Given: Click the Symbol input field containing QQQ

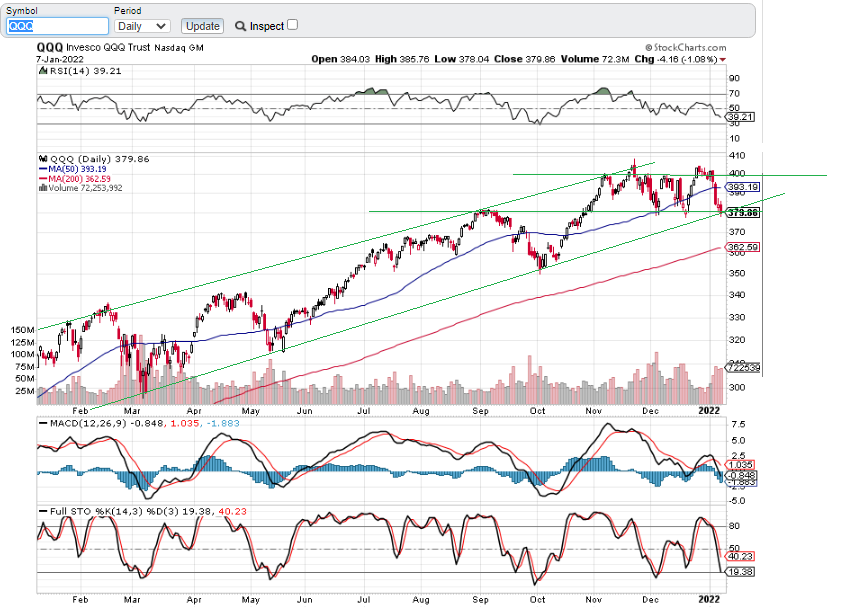Looking at the screenshot, I should pos(57,26).
